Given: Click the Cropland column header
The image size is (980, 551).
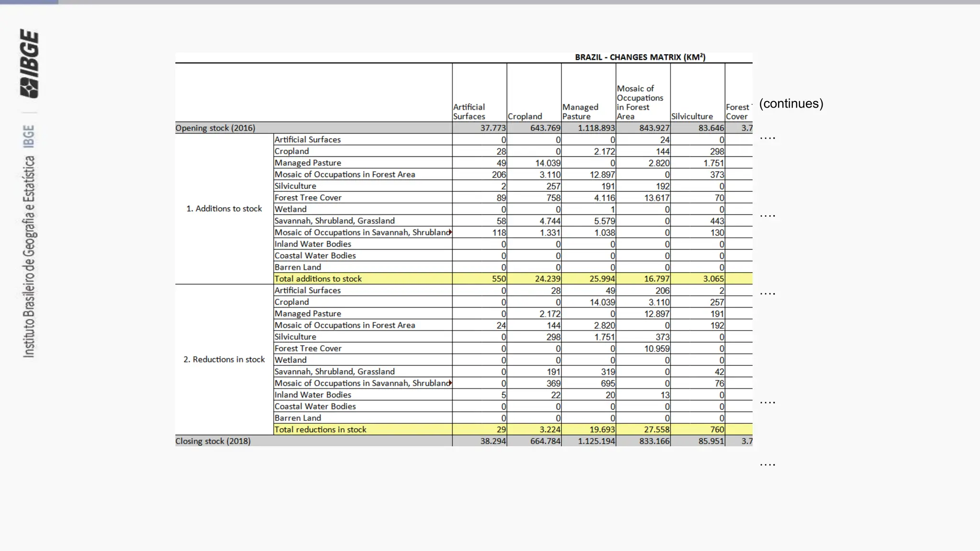Looking at the screenshot, I should (524, 116).
